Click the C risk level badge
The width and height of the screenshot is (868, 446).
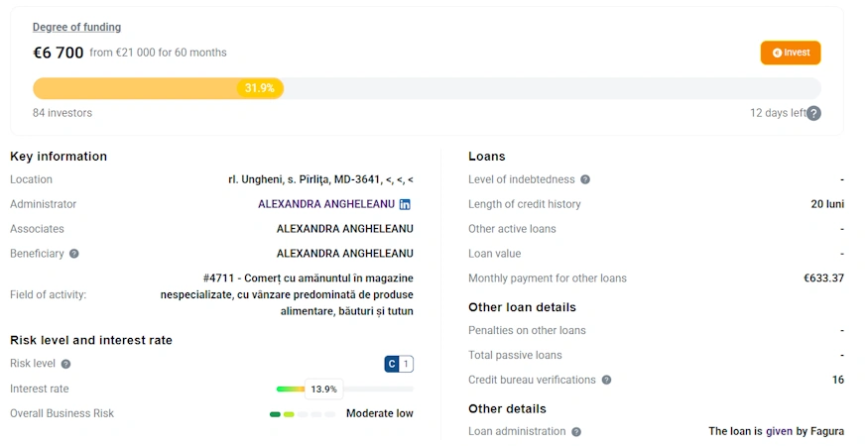click(x=392, y=364)
